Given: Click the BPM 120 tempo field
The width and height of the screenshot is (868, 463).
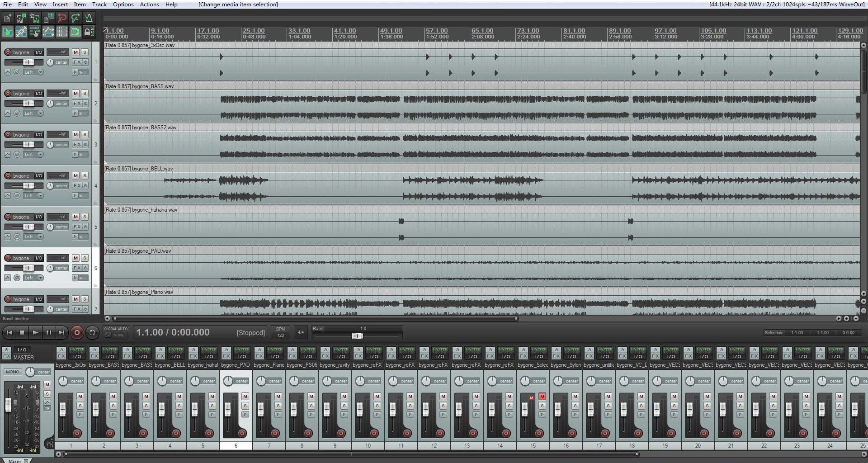Looking at the screenshot, I should point(280,332).
